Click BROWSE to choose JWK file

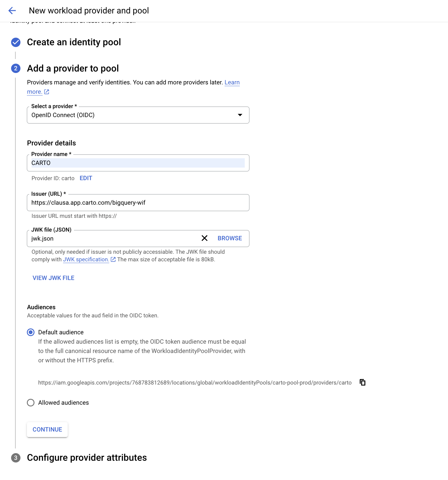tap(230, 238)
